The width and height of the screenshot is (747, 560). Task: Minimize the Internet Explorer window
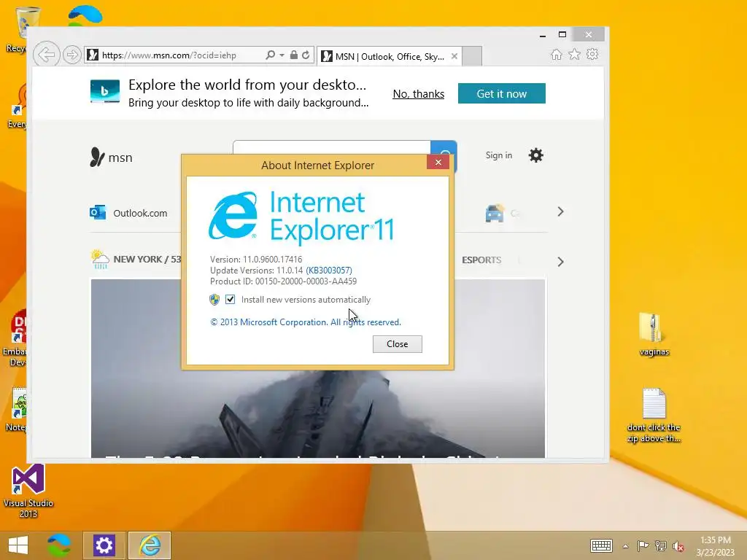point(543,35)
